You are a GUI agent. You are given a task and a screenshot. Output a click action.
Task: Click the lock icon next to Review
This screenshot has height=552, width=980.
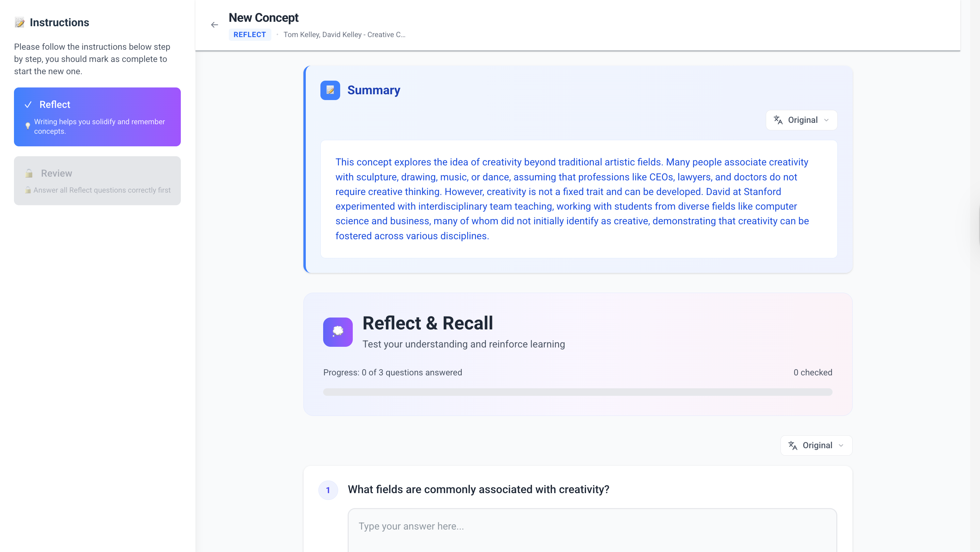point(29,173)
